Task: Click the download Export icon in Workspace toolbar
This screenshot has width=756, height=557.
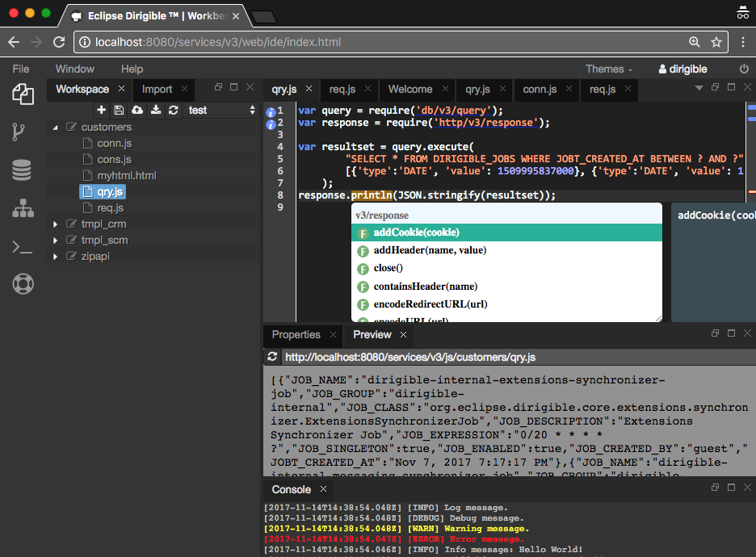Action: [x=156, y=110]
